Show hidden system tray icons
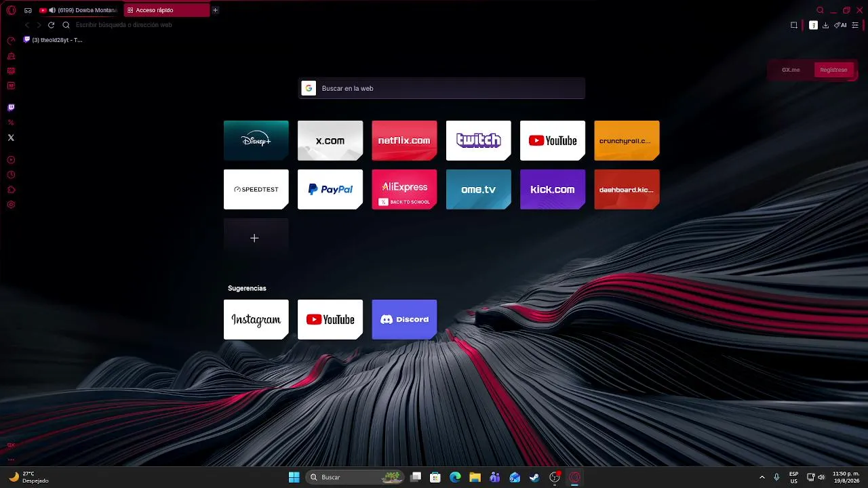 coord(762,477)
